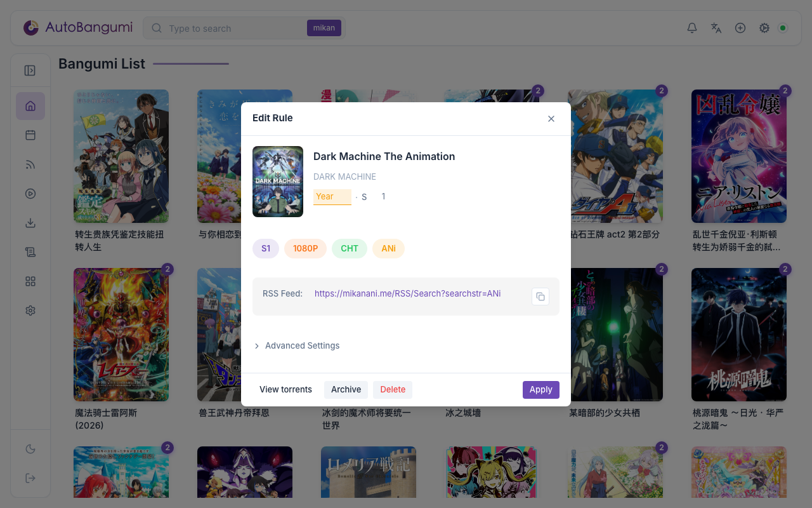The height and width of the screenshot is (508, 812).
Task: Open the Log page scroll icon
Action: 30,252
